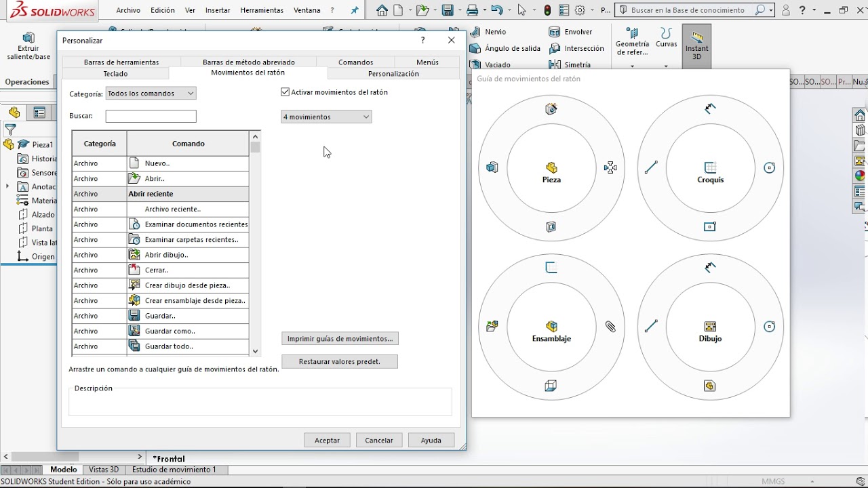Switch to the Menús tab
This screenshot has height=488, width=868.
[x=427, y=62]
